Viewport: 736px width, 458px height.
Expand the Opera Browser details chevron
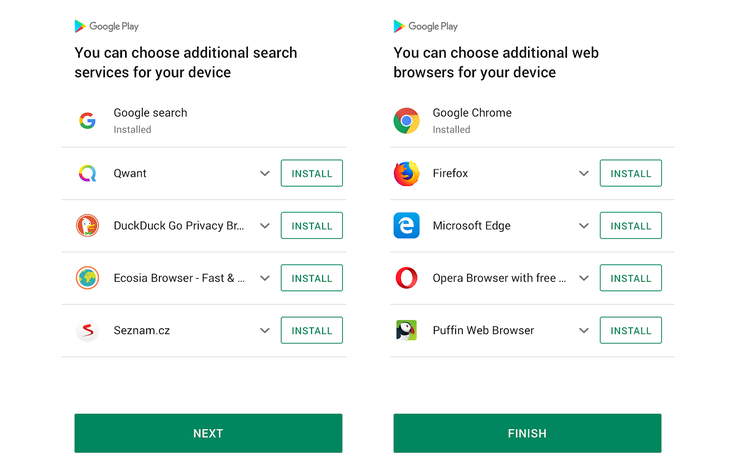[584, 278]
